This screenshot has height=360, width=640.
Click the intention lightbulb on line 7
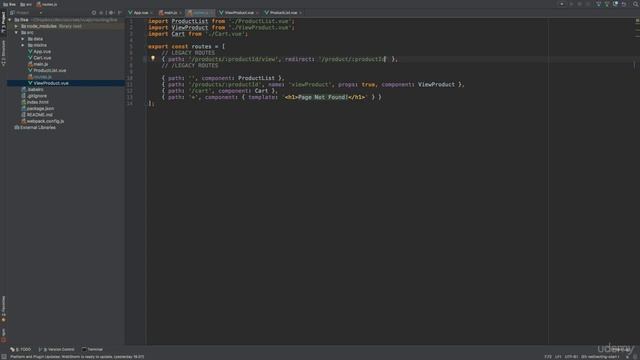153,58
